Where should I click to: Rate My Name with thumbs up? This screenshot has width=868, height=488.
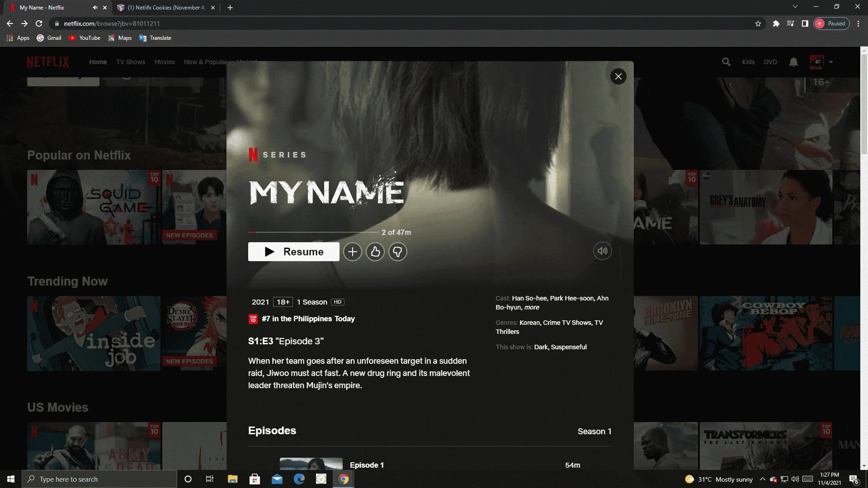375,252
